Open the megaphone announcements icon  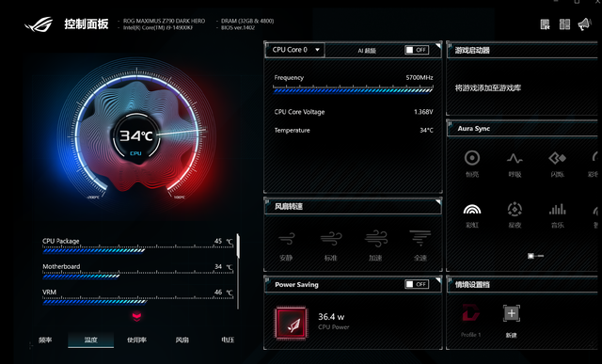click(585, 24)
